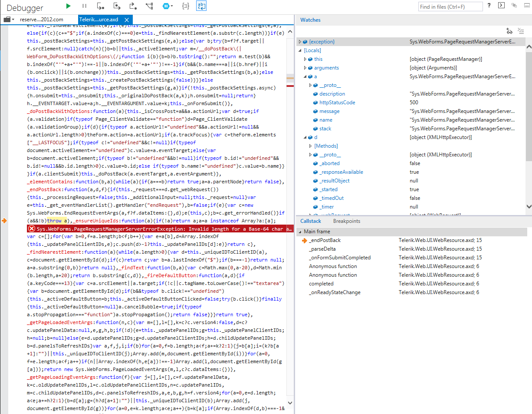Select the _aborted property row

[x=411, y=163]
